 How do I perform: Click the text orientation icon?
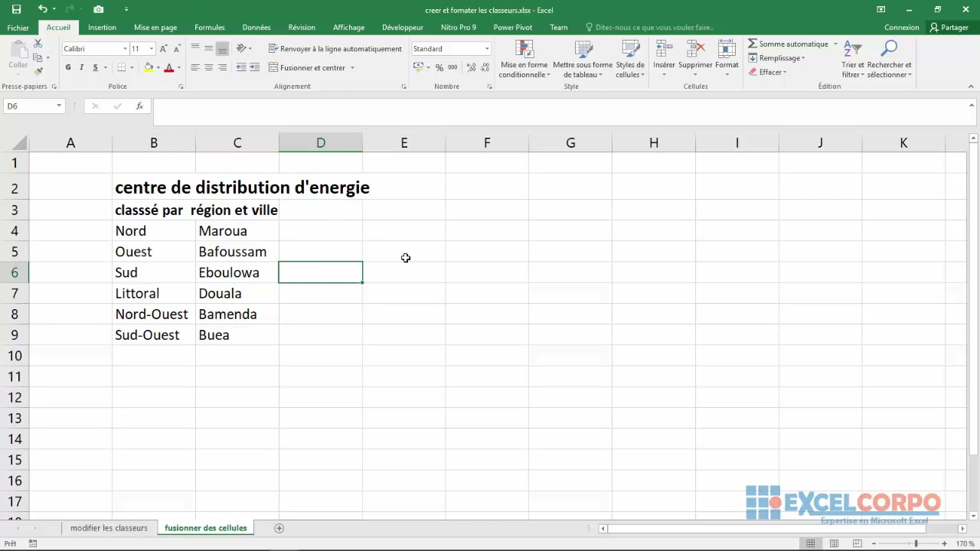pos(241,48)
